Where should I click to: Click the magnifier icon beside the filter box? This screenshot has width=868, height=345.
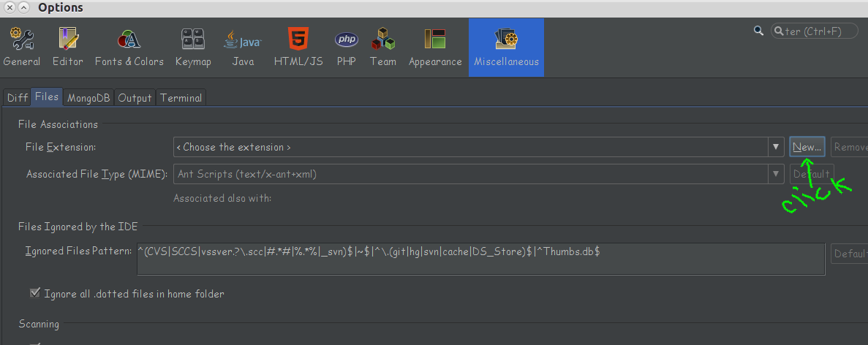coord(758,31)
